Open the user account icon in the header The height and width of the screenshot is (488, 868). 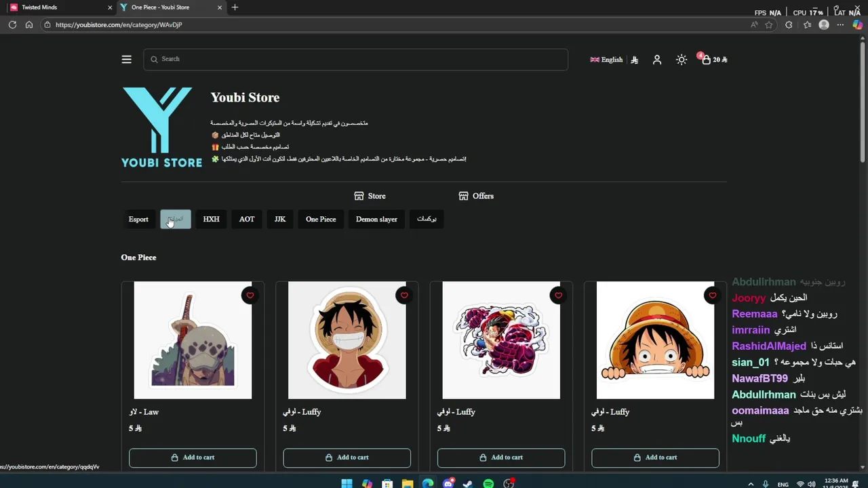(x=657, y=60)
